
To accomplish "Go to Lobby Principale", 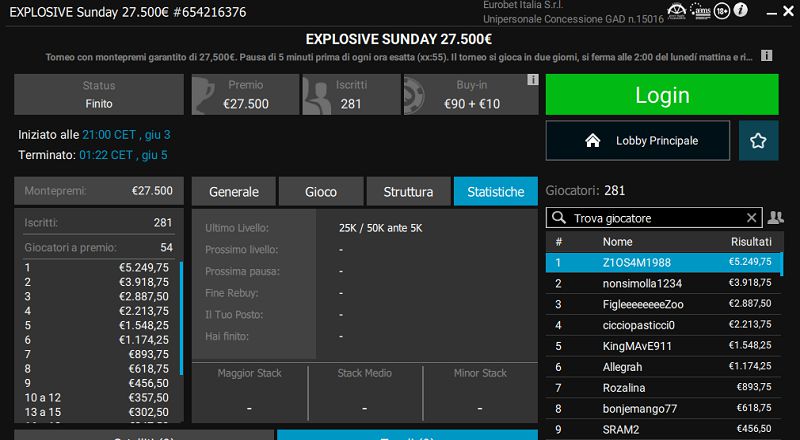I will point(638,140).
